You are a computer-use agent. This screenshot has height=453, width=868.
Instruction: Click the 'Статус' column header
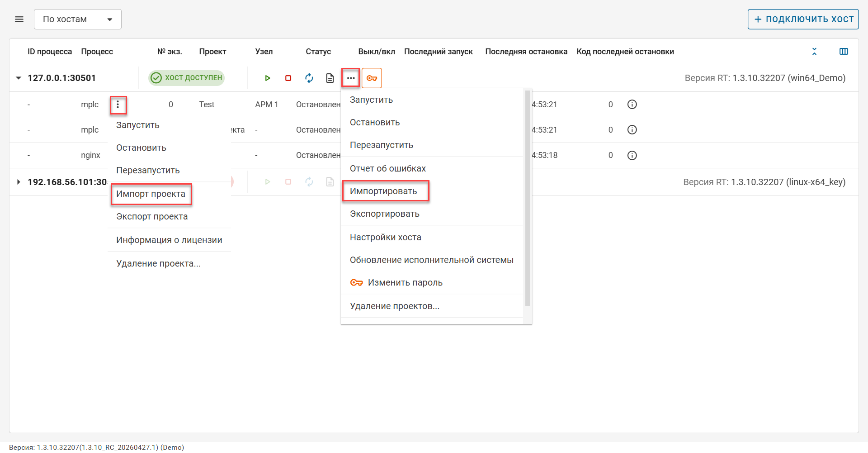318,52
